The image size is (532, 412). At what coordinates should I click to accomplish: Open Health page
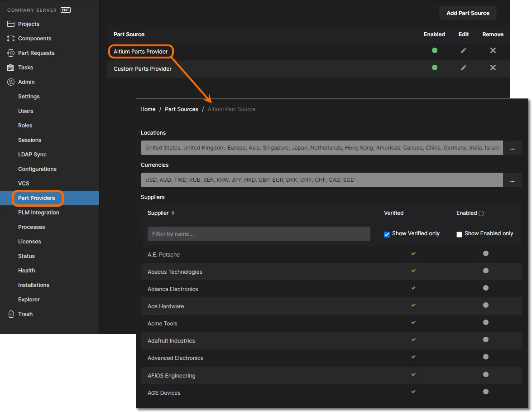[x=26, y=271]
